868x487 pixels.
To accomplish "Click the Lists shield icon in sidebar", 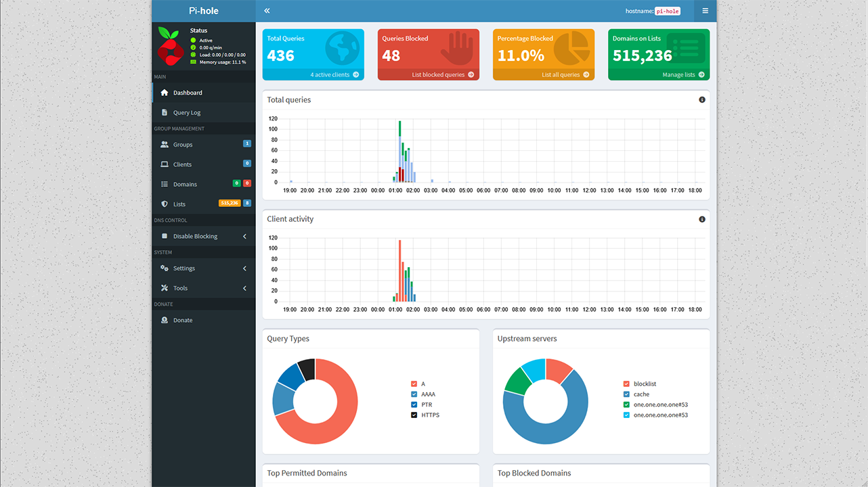I will coord(165,204).
